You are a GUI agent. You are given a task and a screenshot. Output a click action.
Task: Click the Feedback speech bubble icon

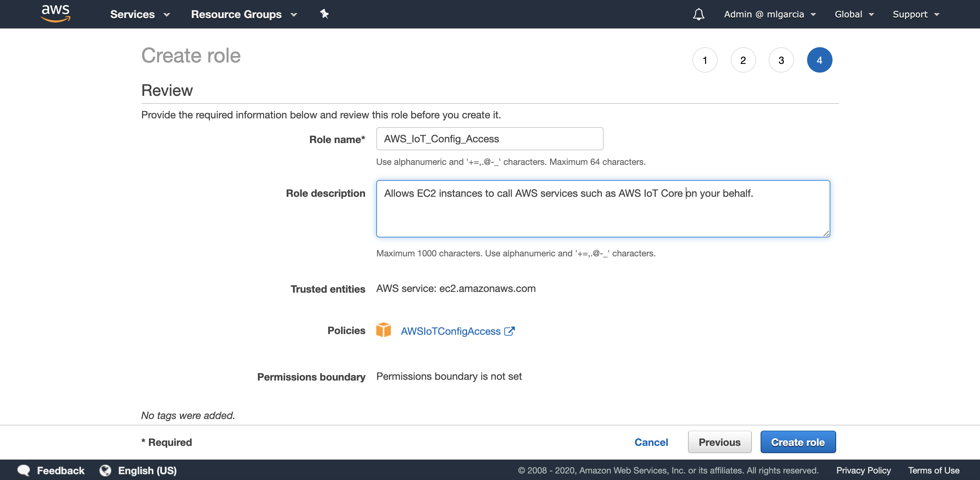tap(24, 470)
